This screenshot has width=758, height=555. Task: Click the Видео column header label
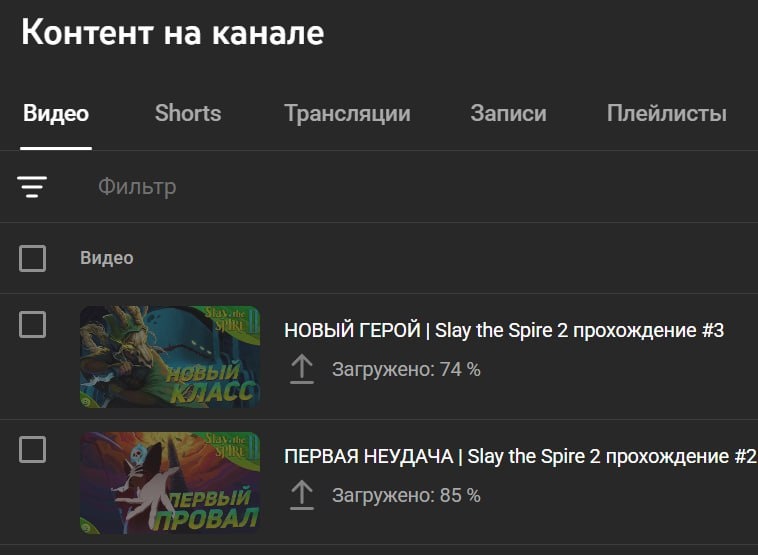[107, 258]
